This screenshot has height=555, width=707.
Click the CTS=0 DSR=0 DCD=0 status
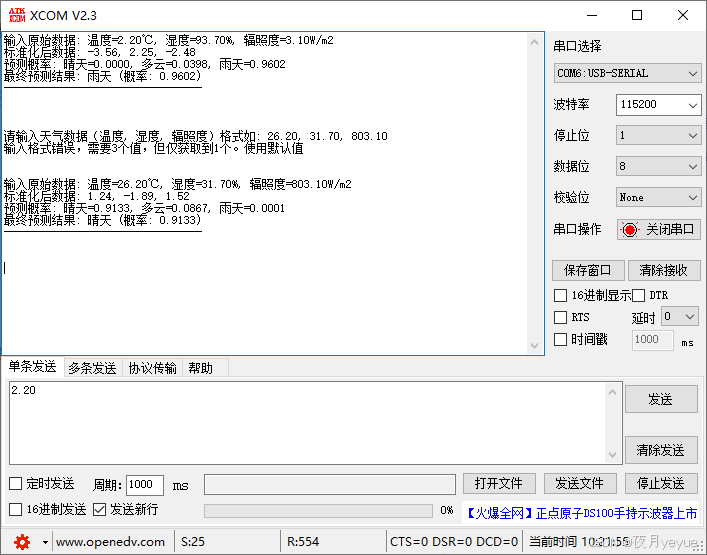[x=454, y=541]
